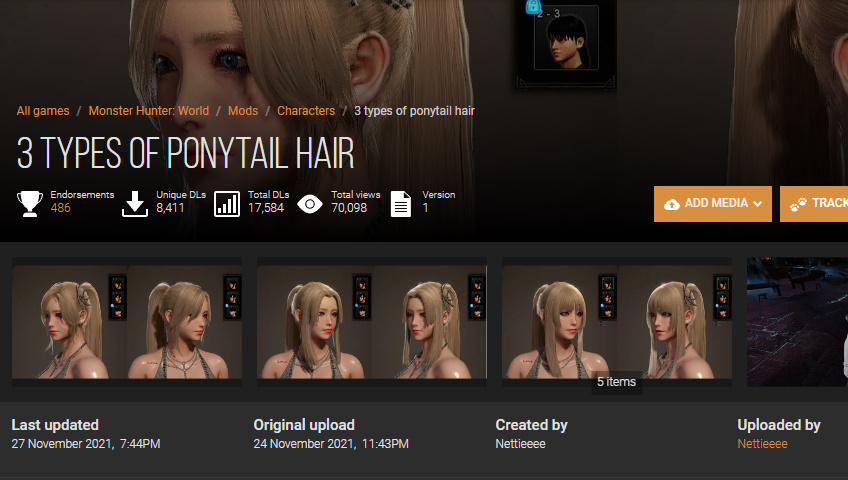Go to Monster Hunter: World breadcrumb
Screen dimensions: 848x480
149,111
